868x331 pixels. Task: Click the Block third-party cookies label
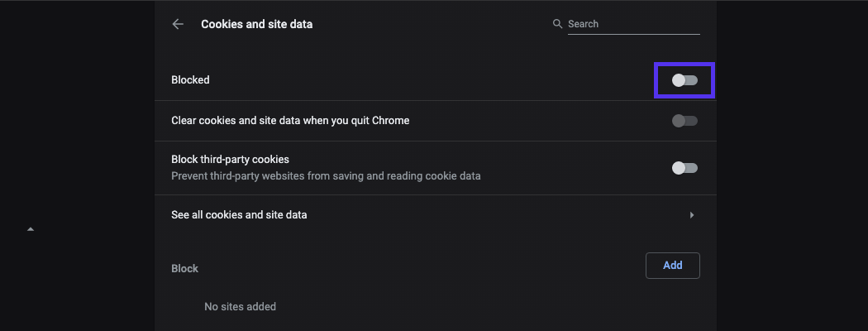click(230, 159)
